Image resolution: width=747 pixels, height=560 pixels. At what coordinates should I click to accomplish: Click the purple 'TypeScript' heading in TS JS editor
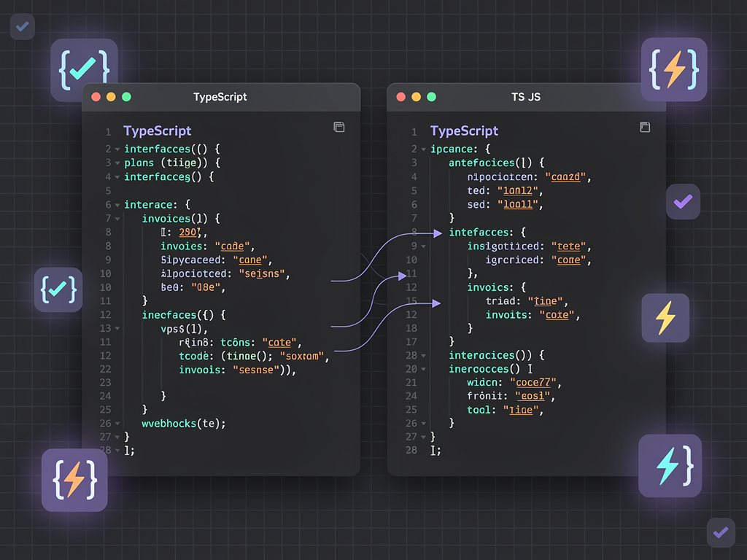464,131
